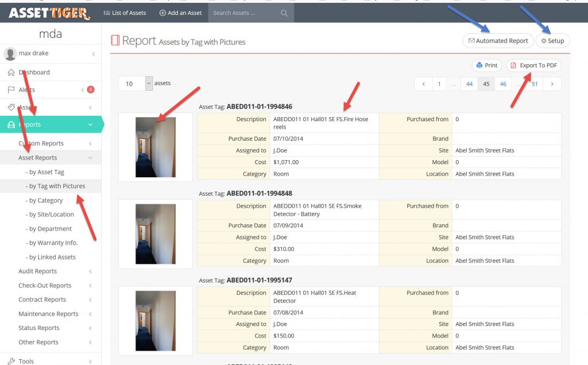Image resolution: width=588 pixels, height=365 pixels.
Task: Go to the previous page arrow
Action: (424, 84)
